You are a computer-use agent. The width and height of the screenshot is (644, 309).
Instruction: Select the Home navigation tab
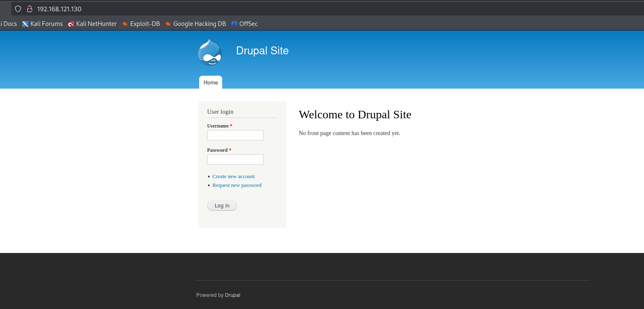pyautogui.click(x=210, y=82)
